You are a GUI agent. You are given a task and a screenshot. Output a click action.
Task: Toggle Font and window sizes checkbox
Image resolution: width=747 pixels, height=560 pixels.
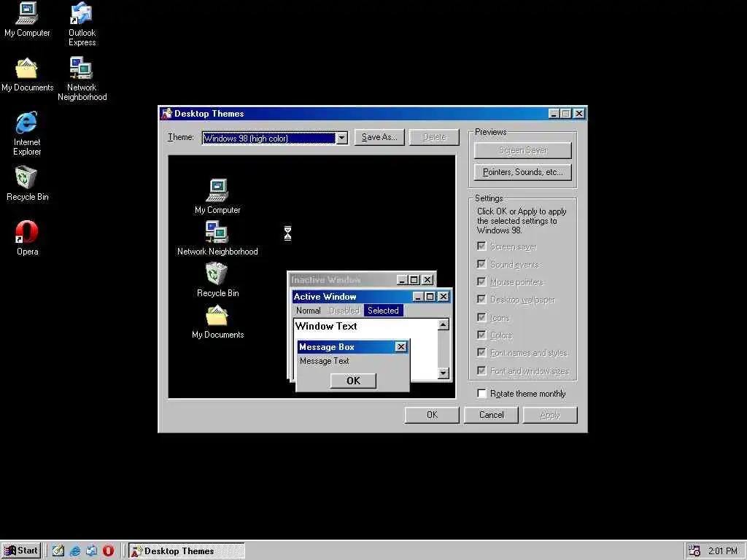point(481,371)
